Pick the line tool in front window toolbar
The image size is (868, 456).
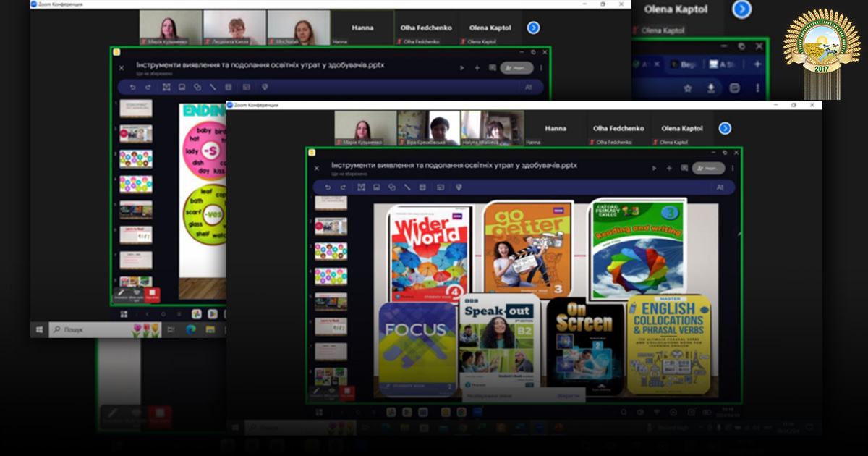point(407,187)
